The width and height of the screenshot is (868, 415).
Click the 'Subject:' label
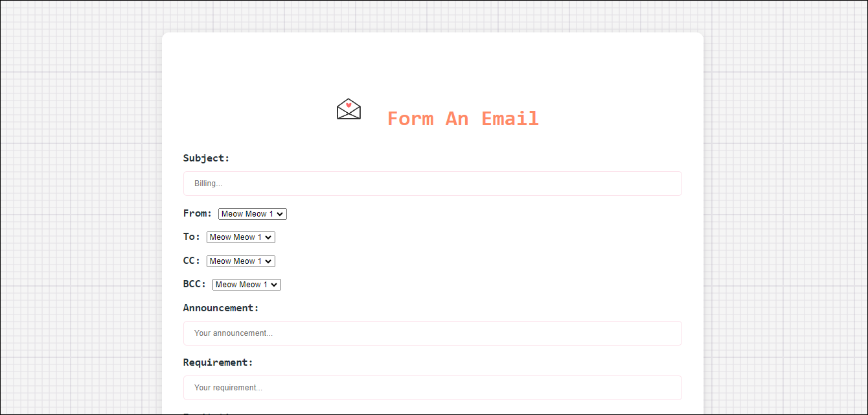(206, 158)
